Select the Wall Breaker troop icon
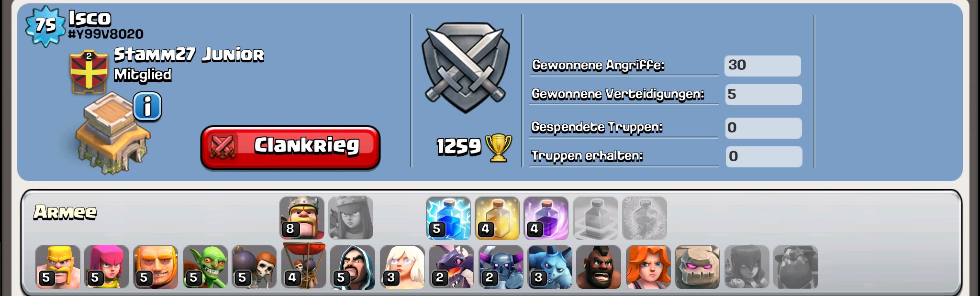This screenshot has width=980, height=296. tap(254, 267)
